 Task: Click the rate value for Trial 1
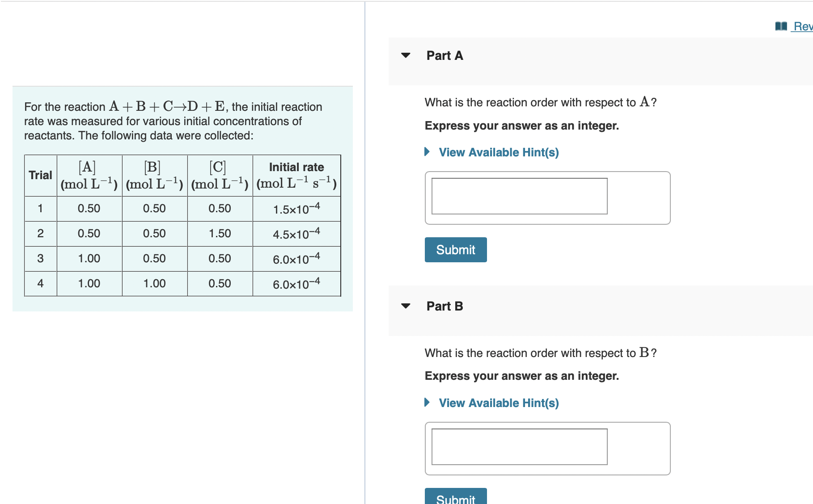tap(296, 208)
